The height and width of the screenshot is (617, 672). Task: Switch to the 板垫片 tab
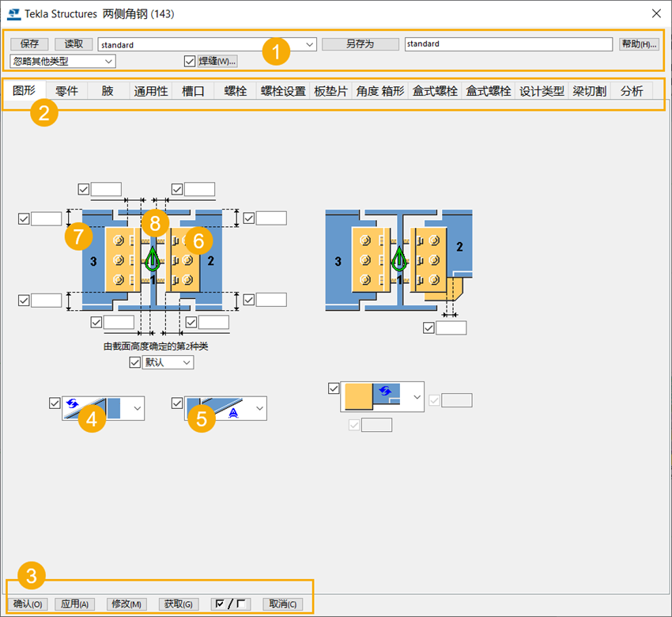[x=330, y=91]
